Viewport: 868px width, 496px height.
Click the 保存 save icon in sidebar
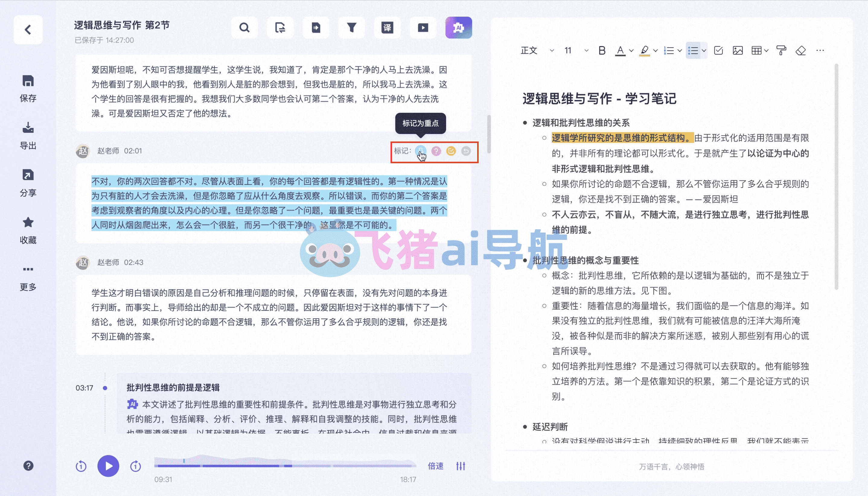[x=28, y=81]
